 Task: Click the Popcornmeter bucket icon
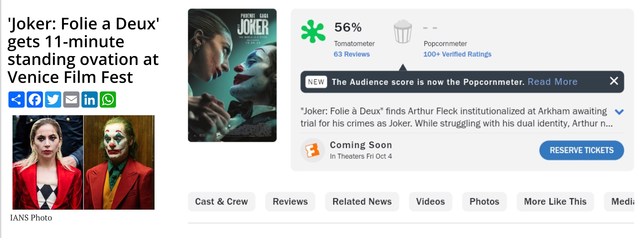click(403, 31)
